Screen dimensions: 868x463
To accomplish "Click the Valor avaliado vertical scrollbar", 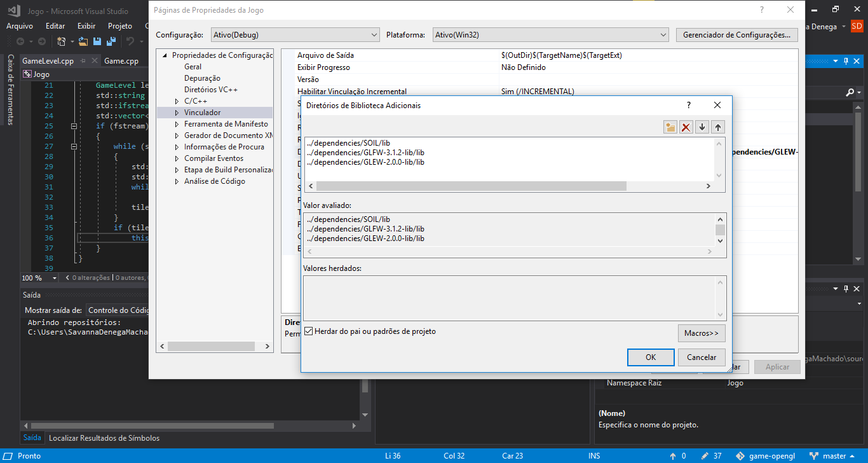I will (720, 230).
